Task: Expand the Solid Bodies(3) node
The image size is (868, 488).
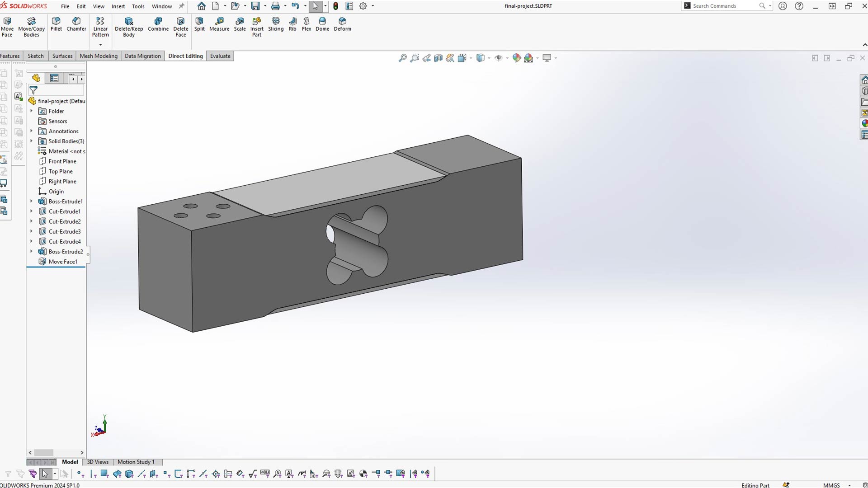Action: [31, 141]
